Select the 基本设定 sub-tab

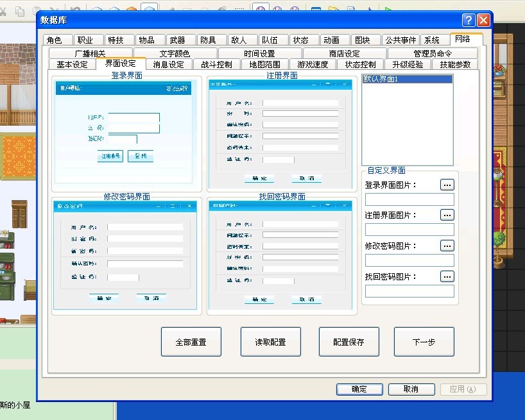72,64
